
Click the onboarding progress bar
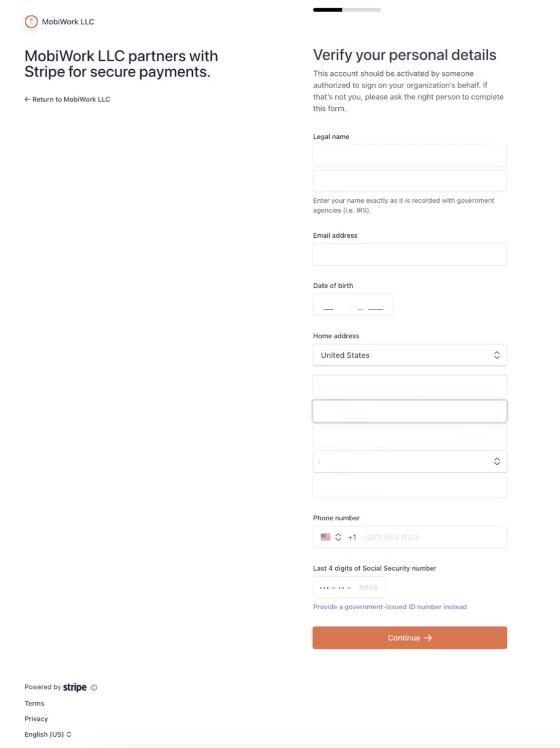pos(346,10)
